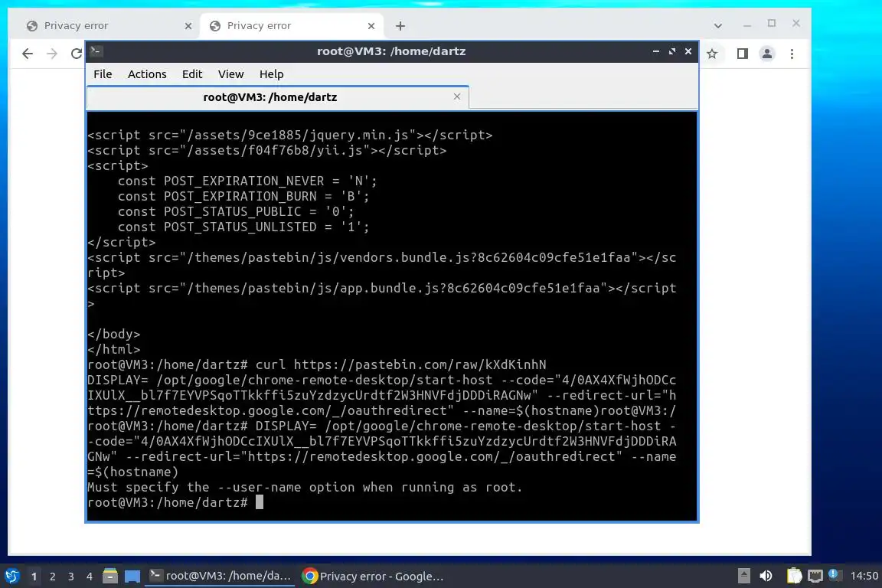Screen dimensions: 882x588
Task: Open the taskbar application menu
Action: 11,577
